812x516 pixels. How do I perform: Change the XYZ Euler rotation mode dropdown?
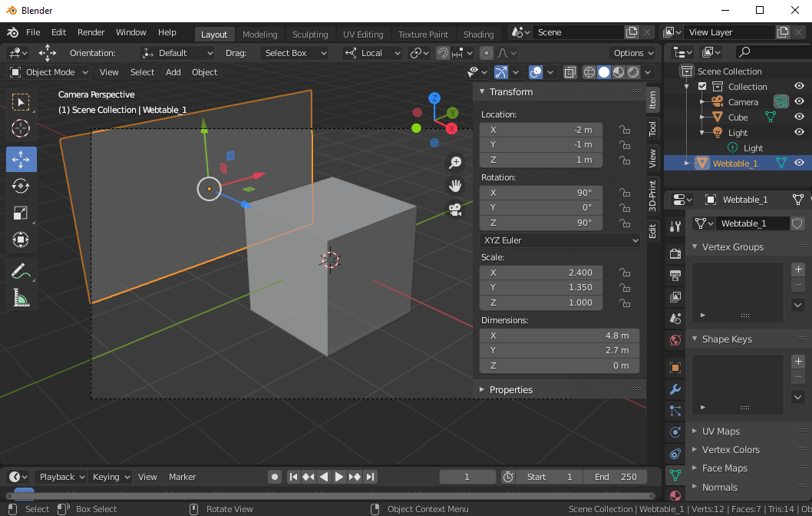pos(559,240)
